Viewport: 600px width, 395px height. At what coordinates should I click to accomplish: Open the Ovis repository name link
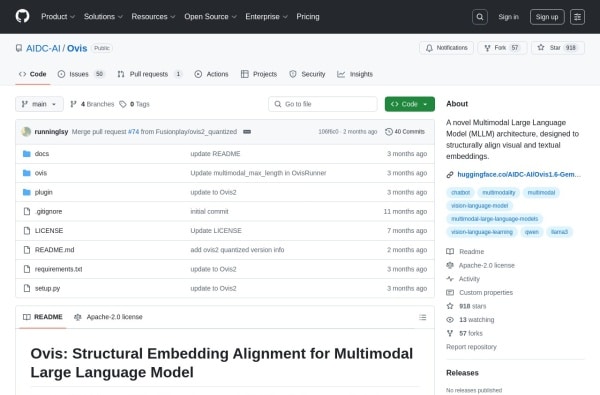[77, 48]
